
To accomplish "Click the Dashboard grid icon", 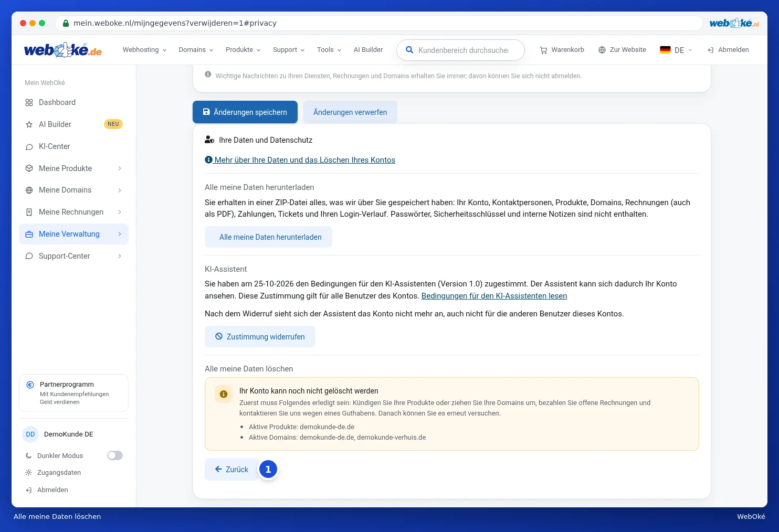I will tap(29, 102).
